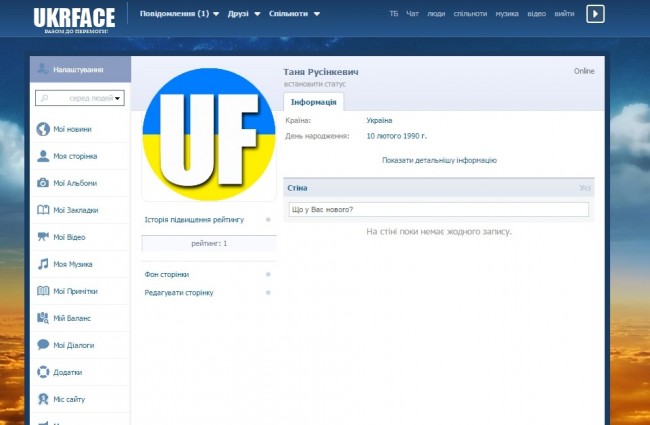Screen dimensions: 650x425
Task: Click the UF profile avatar image
Action: 208,135
